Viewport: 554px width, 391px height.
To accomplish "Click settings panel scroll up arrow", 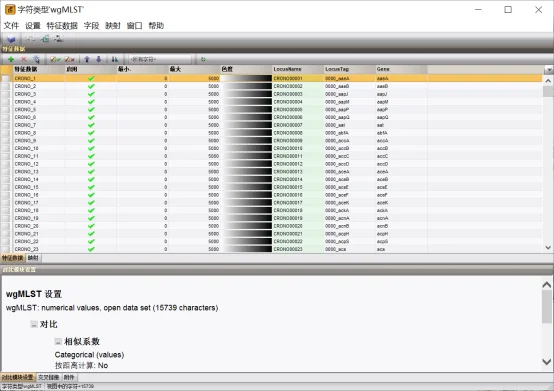I will 547,285.
